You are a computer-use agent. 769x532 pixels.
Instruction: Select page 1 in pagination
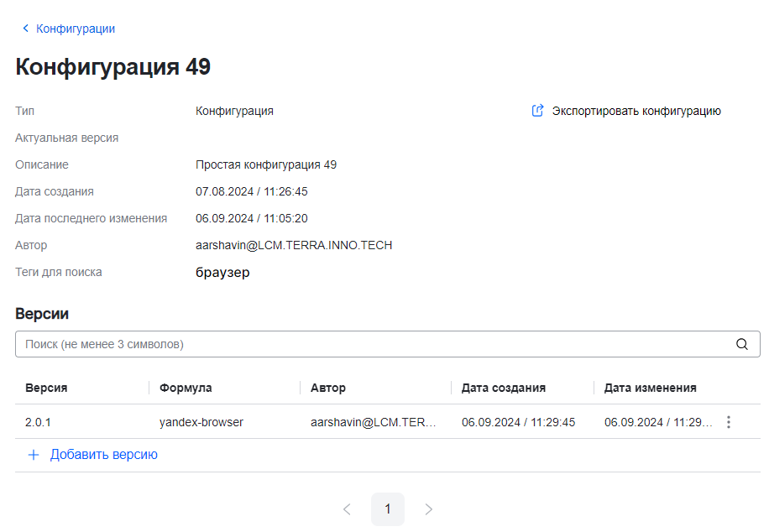tap(388, 509)
